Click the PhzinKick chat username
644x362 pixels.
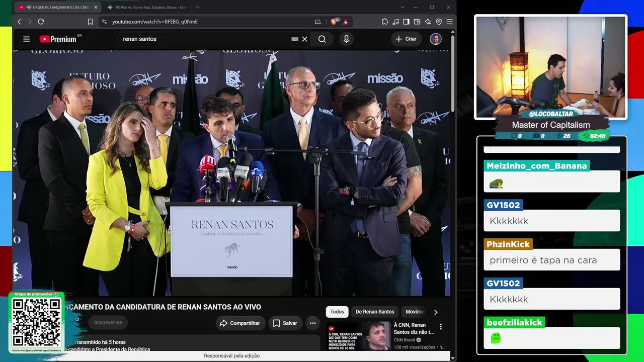508,244
